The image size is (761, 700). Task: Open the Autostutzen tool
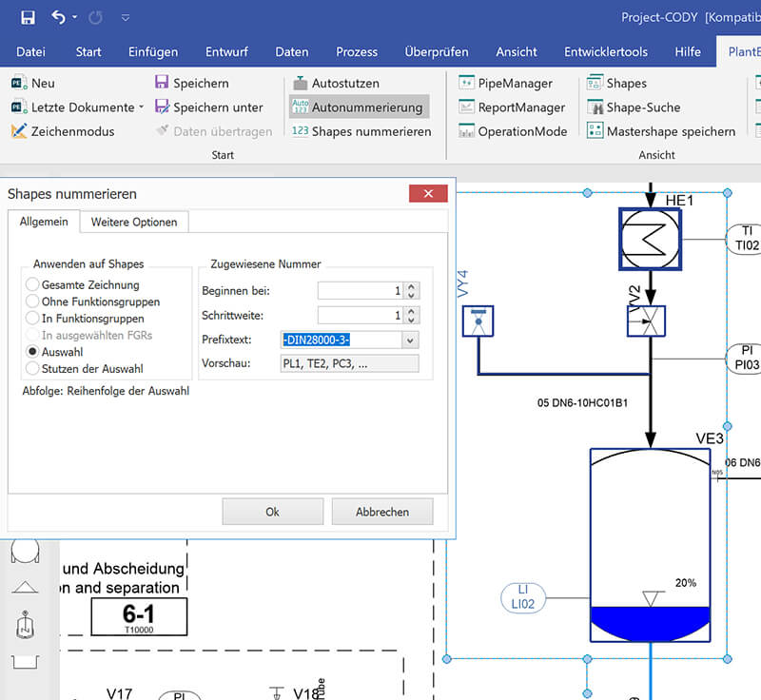[336, 83]
